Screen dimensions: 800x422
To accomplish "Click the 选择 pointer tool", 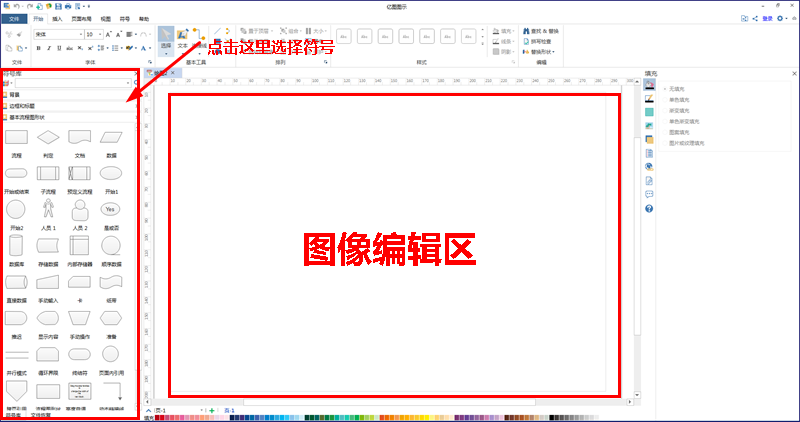I will click(166, 40).
